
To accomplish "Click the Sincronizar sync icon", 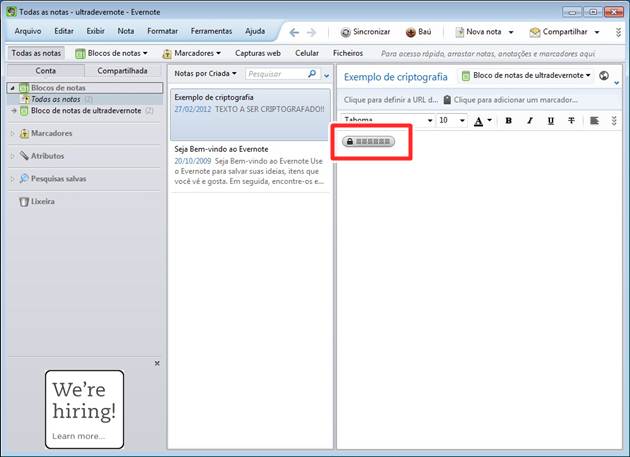I will [x=345, y=32].
